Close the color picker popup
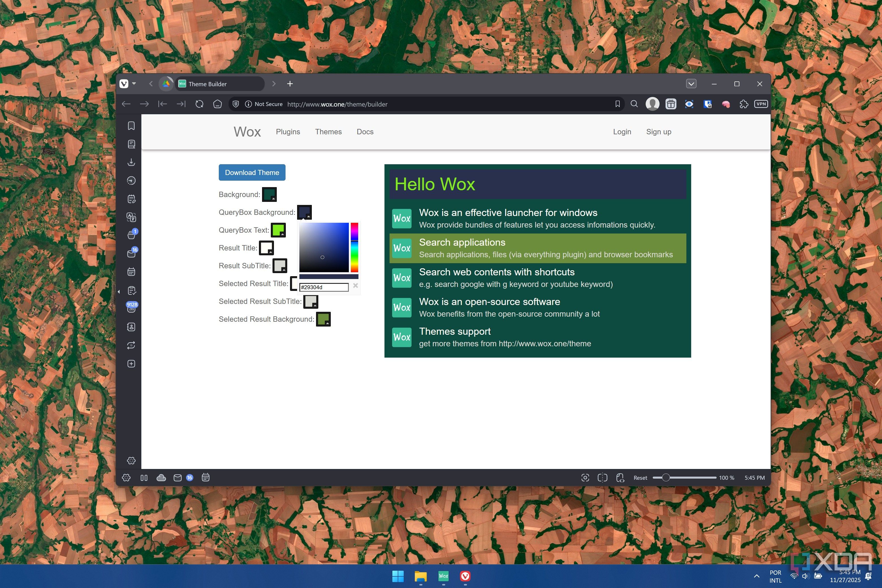 click(x=356, y=286)
